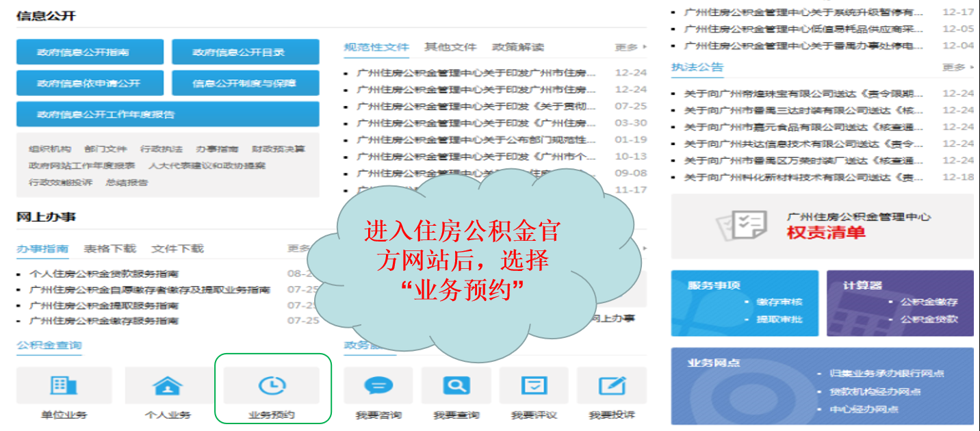Switch to the 政策解读 tab
The width and height of the screenshot is (980, 431).
coord(518,47)
